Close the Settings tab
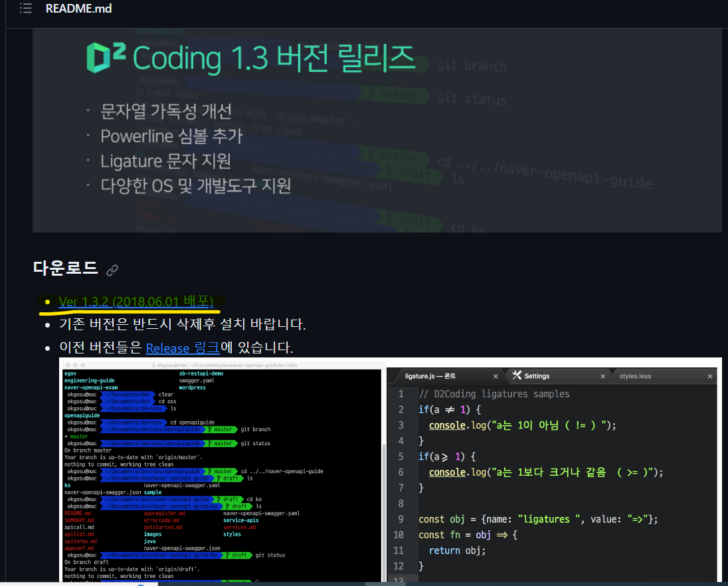The height and width of the screenshot is (586, 728). coord(602,377)
